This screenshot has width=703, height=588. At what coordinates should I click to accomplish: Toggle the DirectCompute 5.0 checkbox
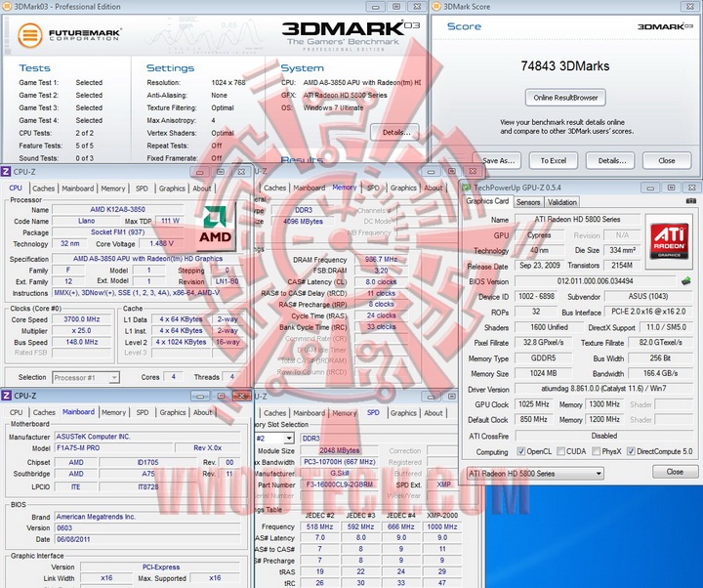pyautogui.click(x=631, y=451)
